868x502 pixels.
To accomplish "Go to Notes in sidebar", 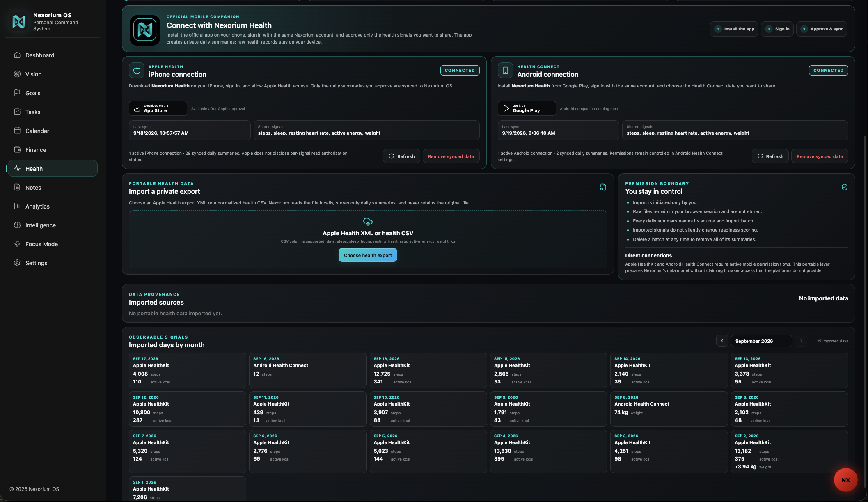I will (53, 188).
